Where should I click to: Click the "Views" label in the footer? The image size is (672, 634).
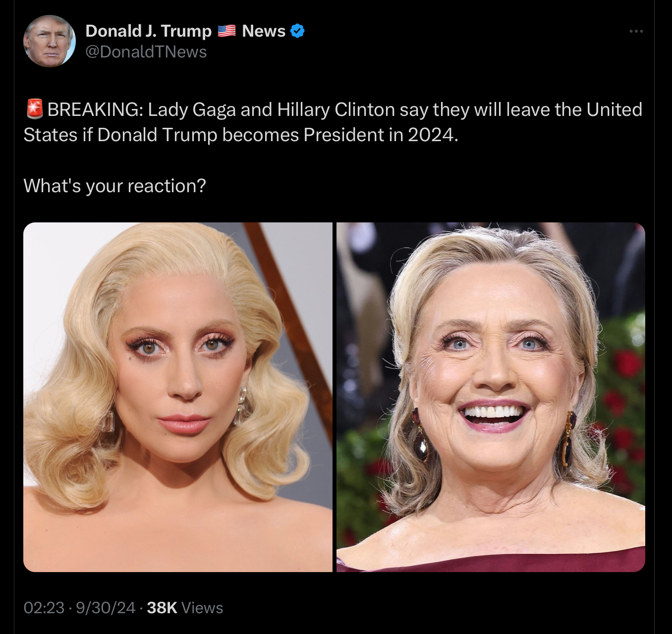point(202,608)
